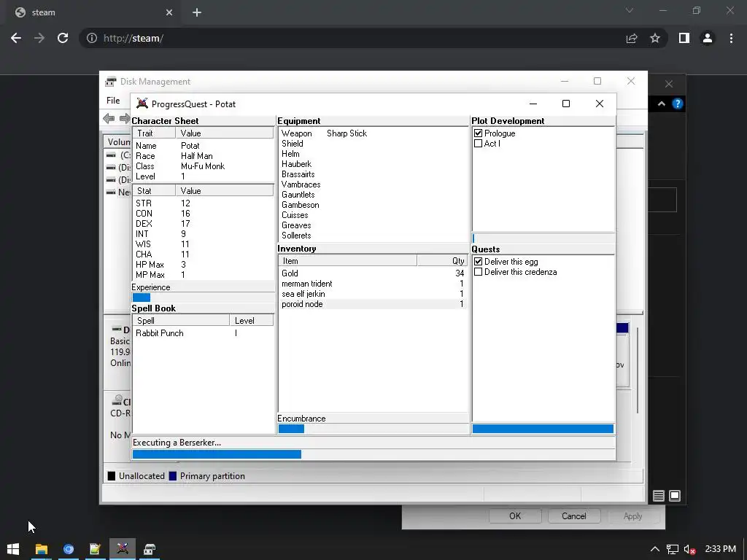
Task: Click the blue Primary partition legend swatch
Action: (173, 476)
